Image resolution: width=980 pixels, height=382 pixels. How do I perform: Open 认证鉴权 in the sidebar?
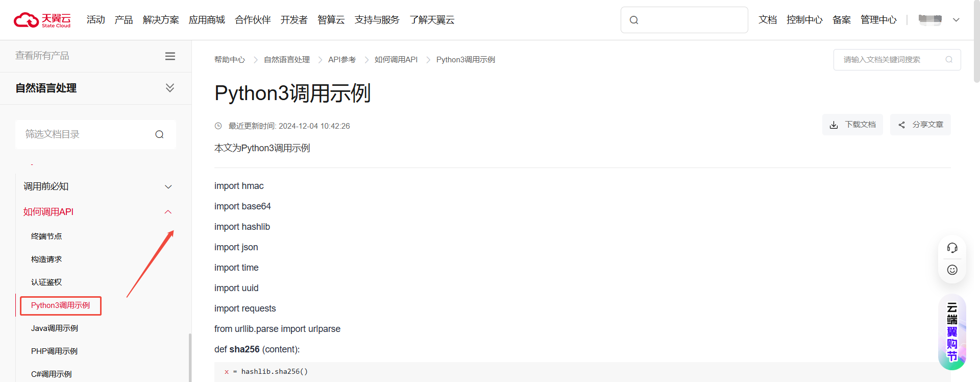click(x=46, y=282)
